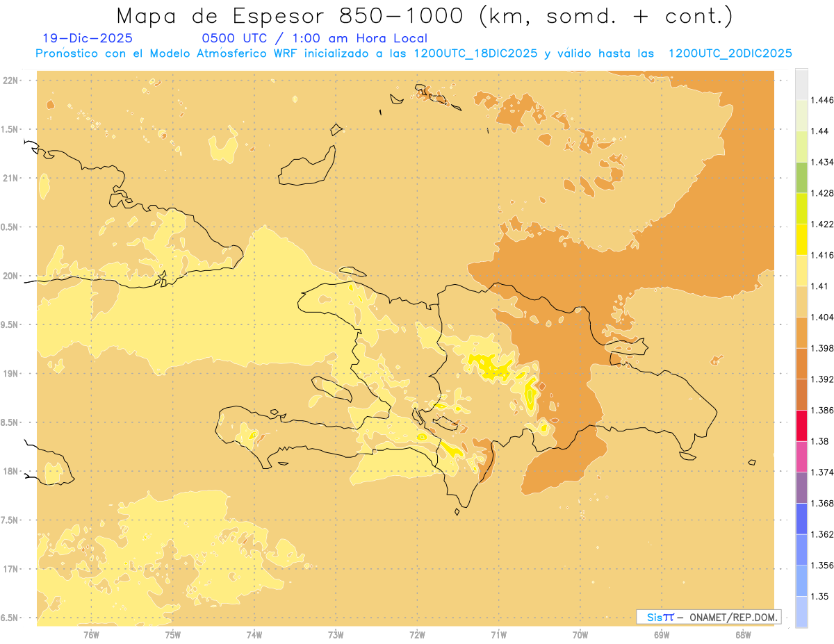Select the legend value 1.368
Screen dimensions: 834x644
coord(822,503)
